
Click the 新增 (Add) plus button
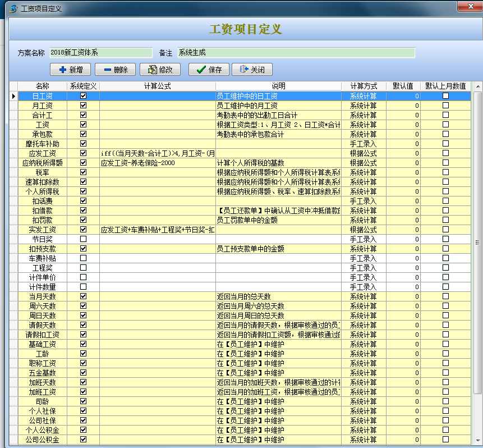point(70,70)
